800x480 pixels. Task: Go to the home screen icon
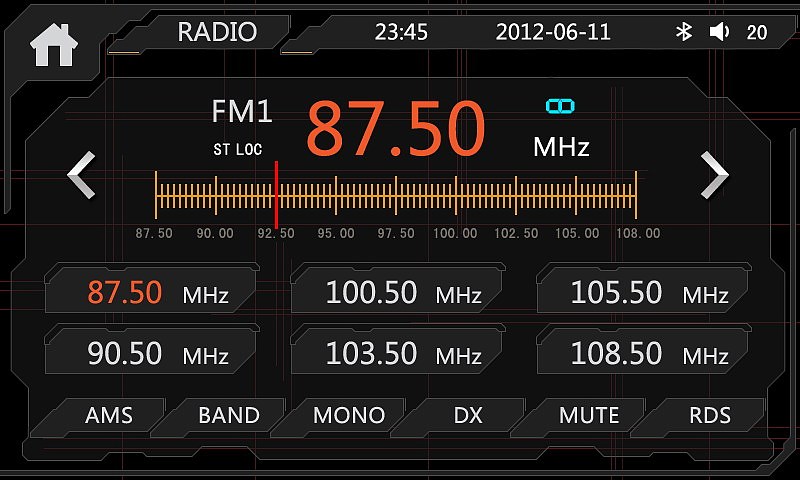(x=54, y=45)
